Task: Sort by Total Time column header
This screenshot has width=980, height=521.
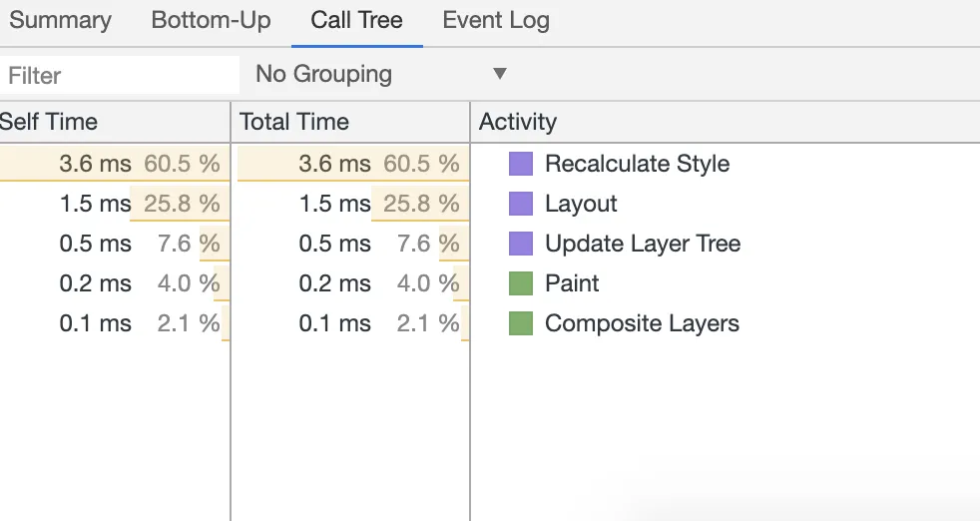Action: tap(350, 122)
